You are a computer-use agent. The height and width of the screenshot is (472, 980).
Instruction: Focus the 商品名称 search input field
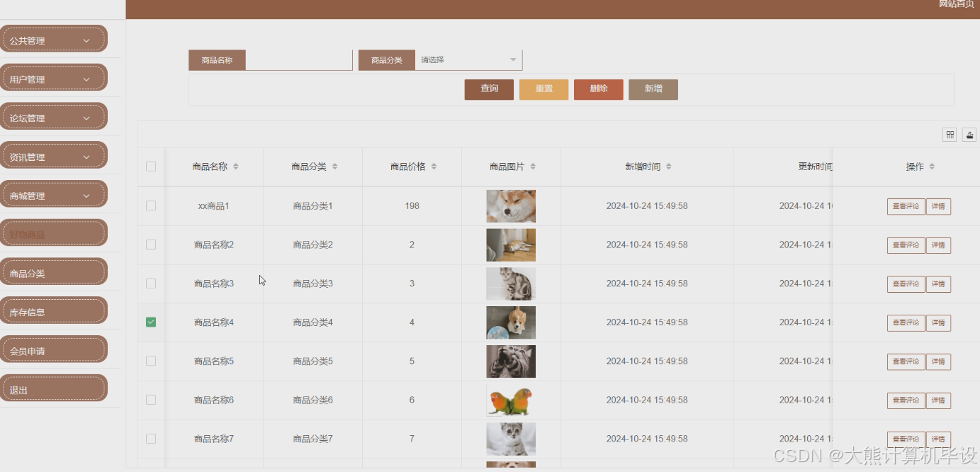[x=298, y=60]
